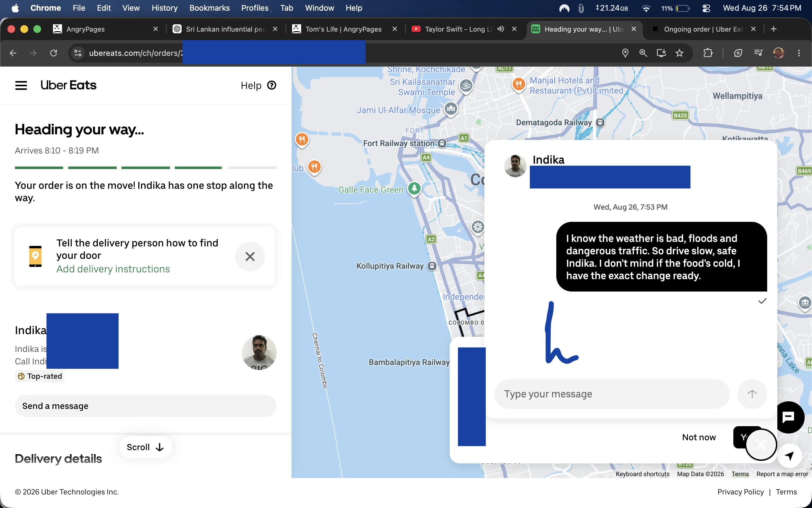Viewport: 812px width, 508px height.
Task: Click the battery status indicator
Action: pos(676,8)
